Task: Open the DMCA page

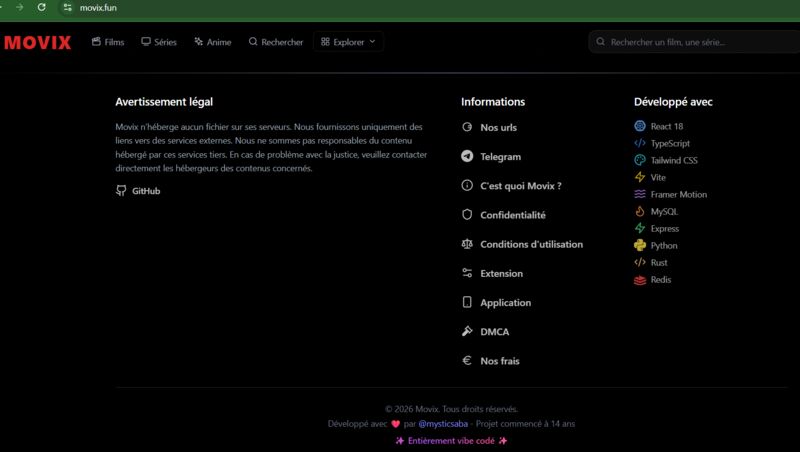Action: [485, 332]
